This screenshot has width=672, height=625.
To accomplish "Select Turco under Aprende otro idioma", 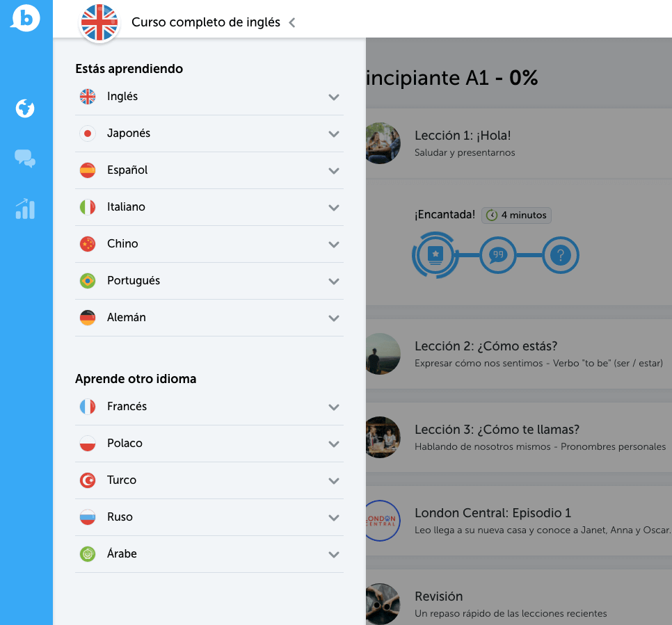I will pos(122,480).
